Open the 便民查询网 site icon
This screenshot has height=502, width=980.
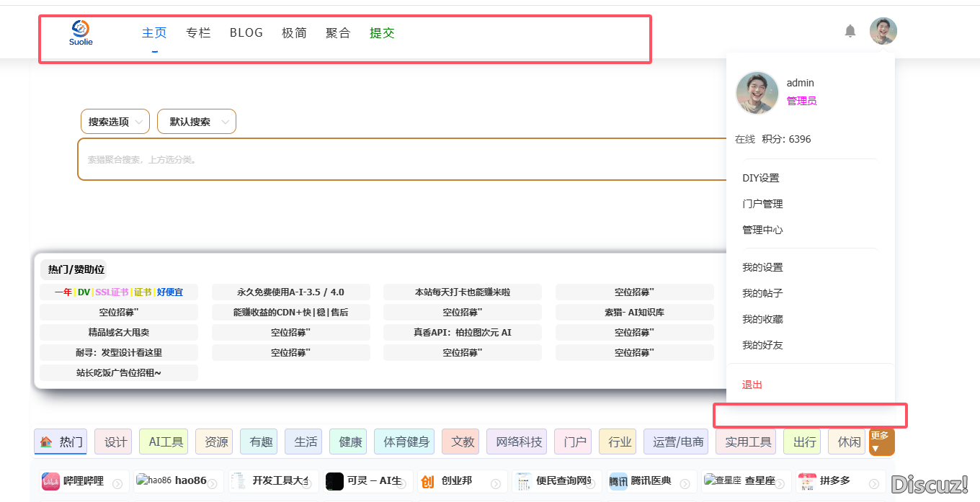[522, 481]
